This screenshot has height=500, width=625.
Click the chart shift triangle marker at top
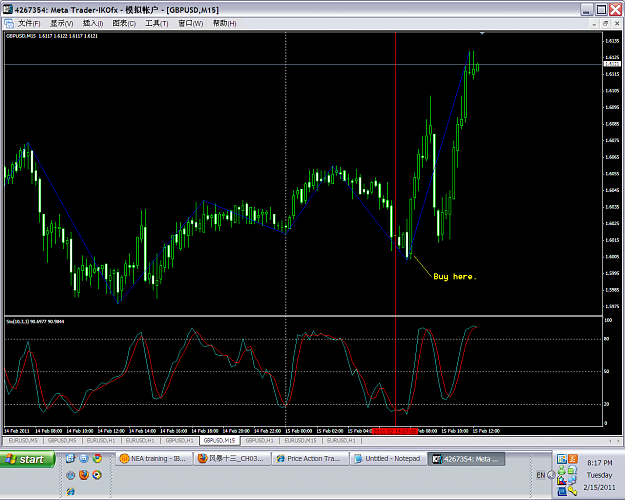point(482,33)
